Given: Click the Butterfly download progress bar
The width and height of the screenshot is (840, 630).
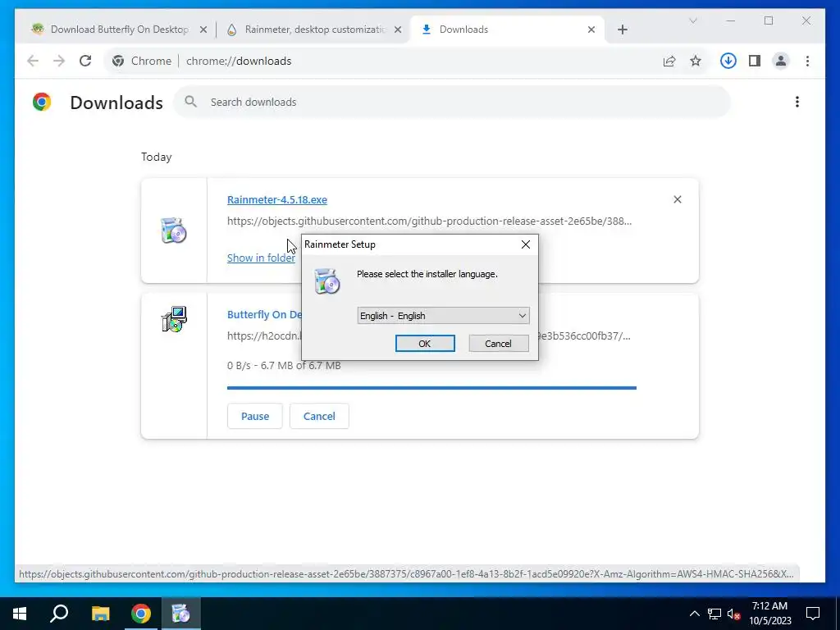Looking at the screenshot, I should tap(431, 388).
